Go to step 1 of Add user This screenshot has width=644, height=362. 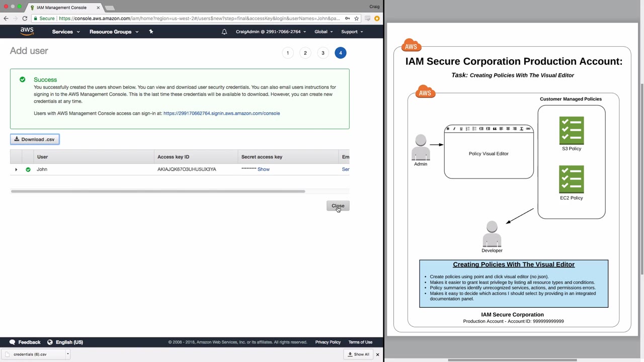[288, 53]
